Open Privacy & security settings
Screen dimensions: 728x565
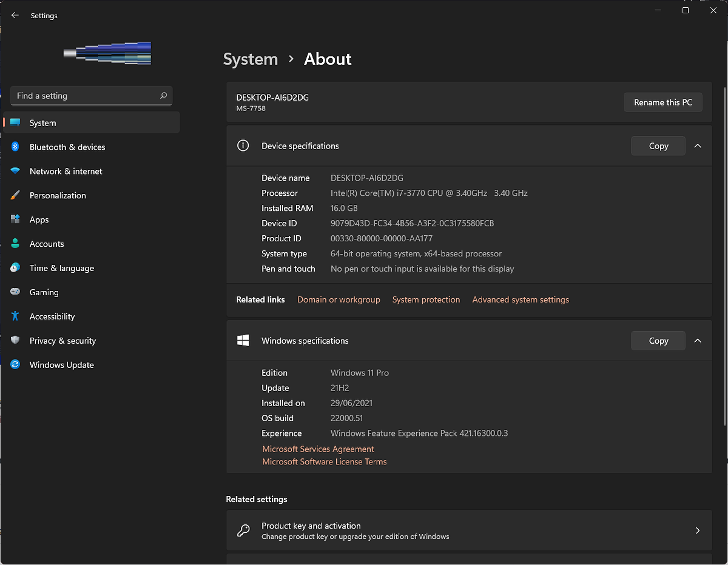[x=92, y=341]
